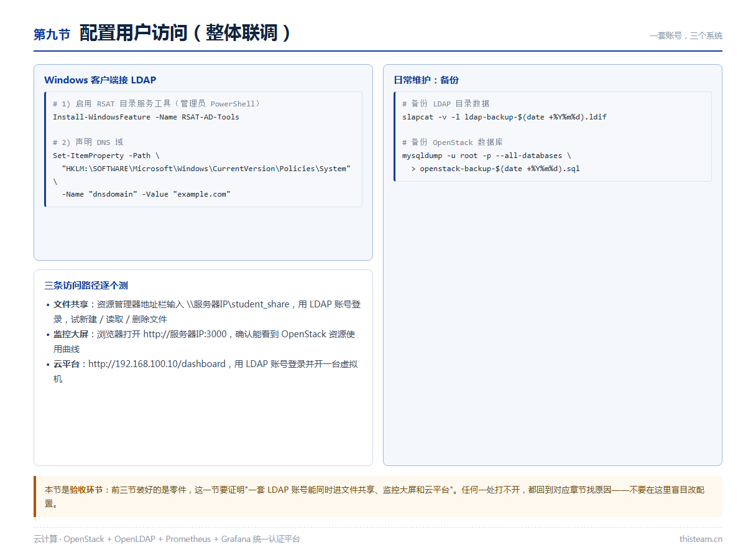Click the footer text 云计算 · OpenStack + OpenLDAP
The width and height of the screenshot is (756, 560).
click(x=167, y=539)
